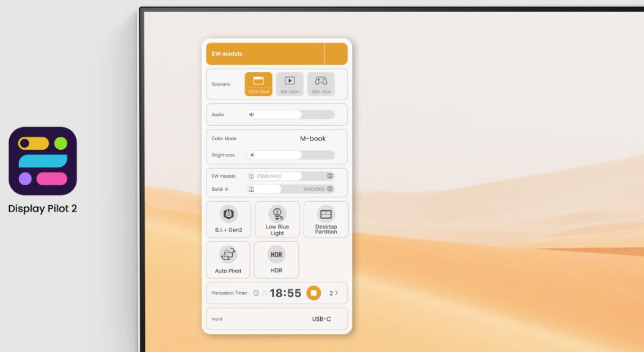Select the work window scenario button

pyautogui.click(x=258, y=84)
